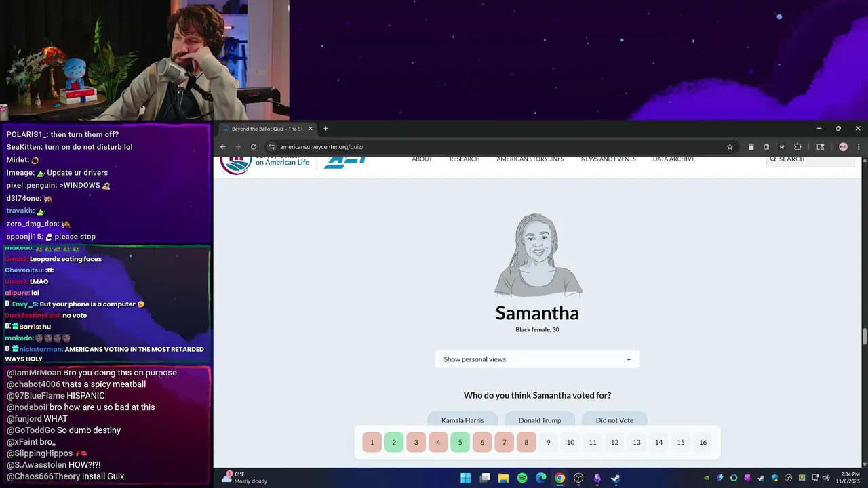Bookmark this page with the star icon

point(730,147)
